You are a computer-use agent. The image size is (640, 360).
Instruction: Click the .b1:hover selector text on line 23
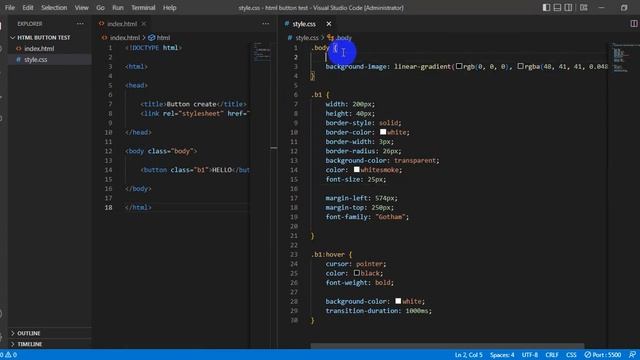click(328, 254)
